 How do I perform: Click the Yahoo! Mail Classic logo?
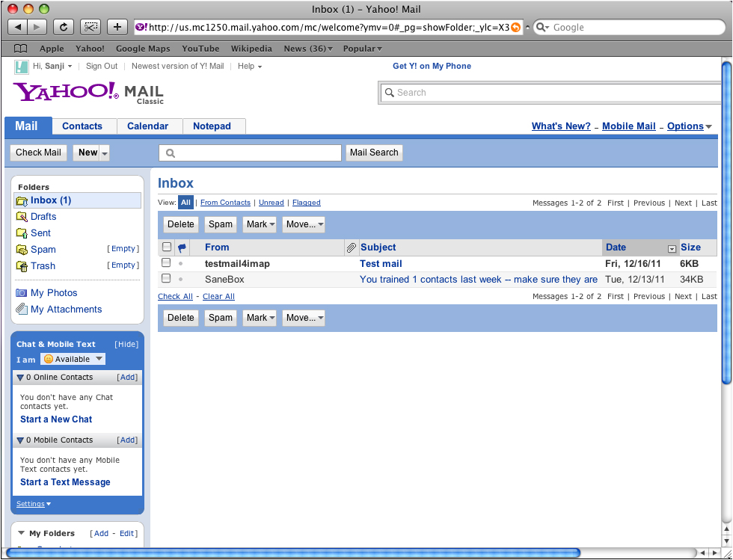click(x=89, y=93)
